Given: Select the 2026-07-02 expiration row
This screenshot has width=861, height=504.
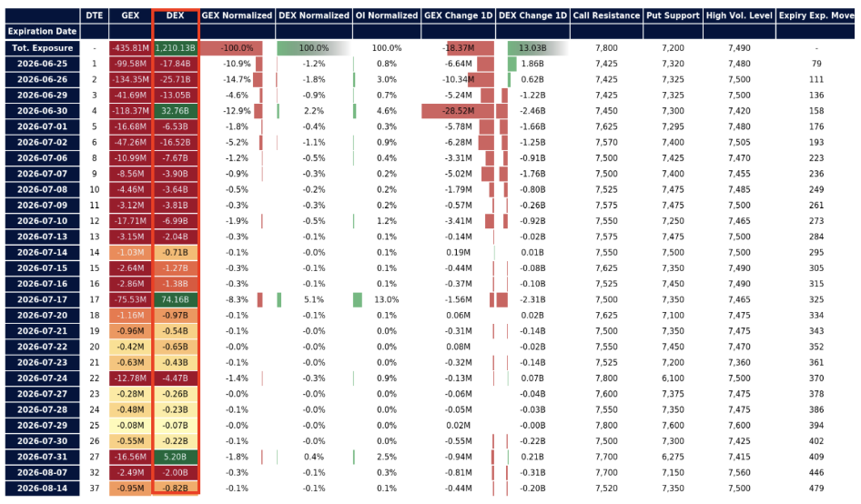Looking at the screenshot, I should pyautogui.click(x=42, y=142).
